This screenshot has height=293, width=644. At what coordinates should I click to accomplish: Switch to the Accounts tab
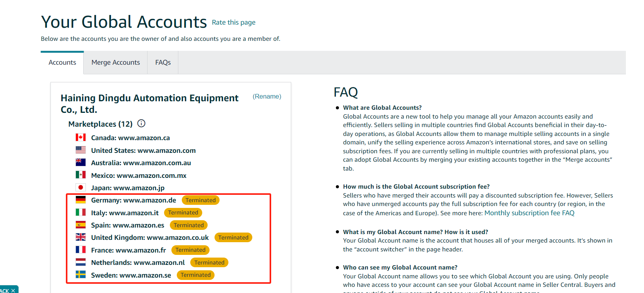click(62, 62)
